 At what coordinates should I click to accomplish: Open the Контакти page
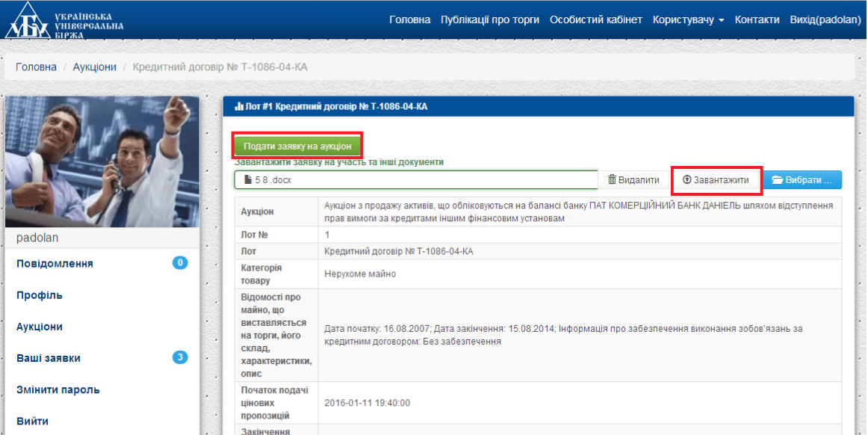[x=757, y=20]
